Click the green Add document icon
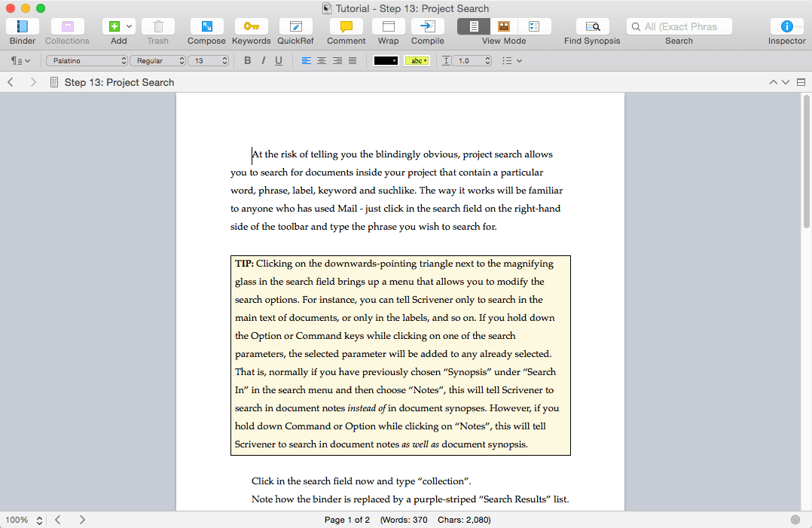 [x=114, y=26]
